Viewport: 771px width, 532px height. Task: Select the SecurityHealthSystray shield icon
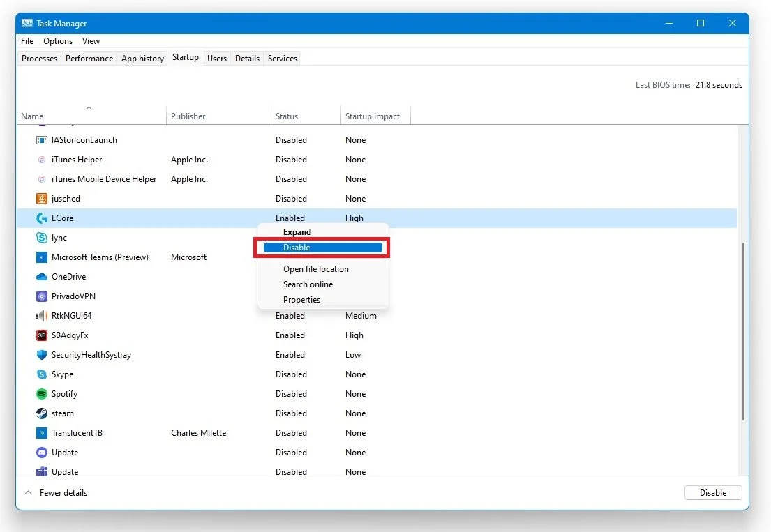click(42, 355)
